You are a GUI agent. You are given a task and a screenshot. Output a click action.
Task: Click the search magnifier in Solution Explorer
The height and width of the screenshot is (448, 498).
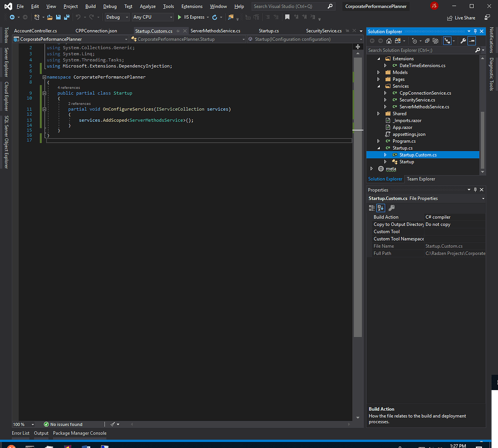[477, 50]
